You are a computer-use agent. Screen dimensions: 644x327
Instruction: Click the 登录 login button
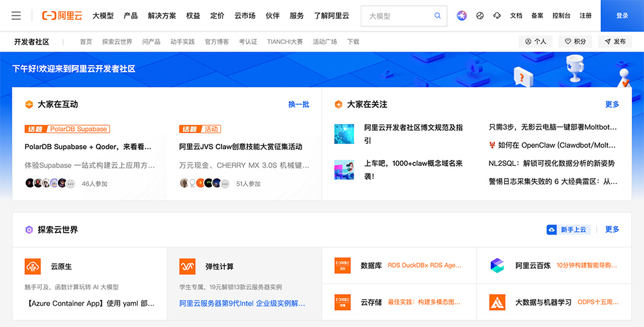[622, 15]
